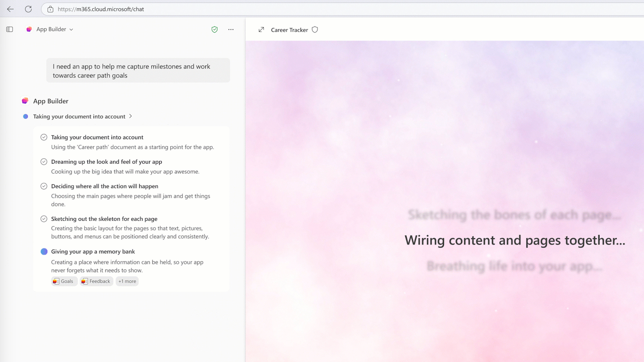Reload the page with refresh icon
The width and height of the screenshot is (644, 362).
coord(28,9)
